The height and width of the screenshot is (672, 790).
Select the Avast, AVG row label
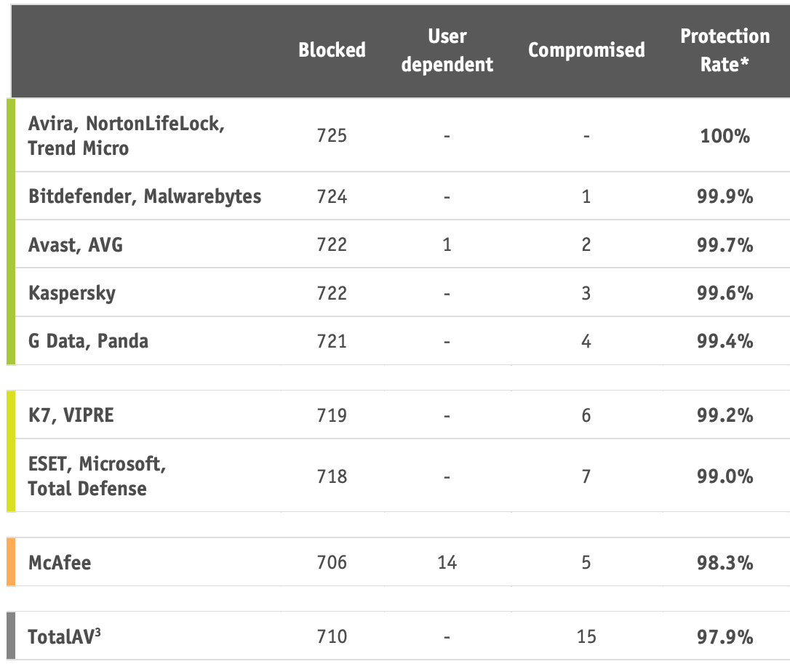tap(76, 245)
